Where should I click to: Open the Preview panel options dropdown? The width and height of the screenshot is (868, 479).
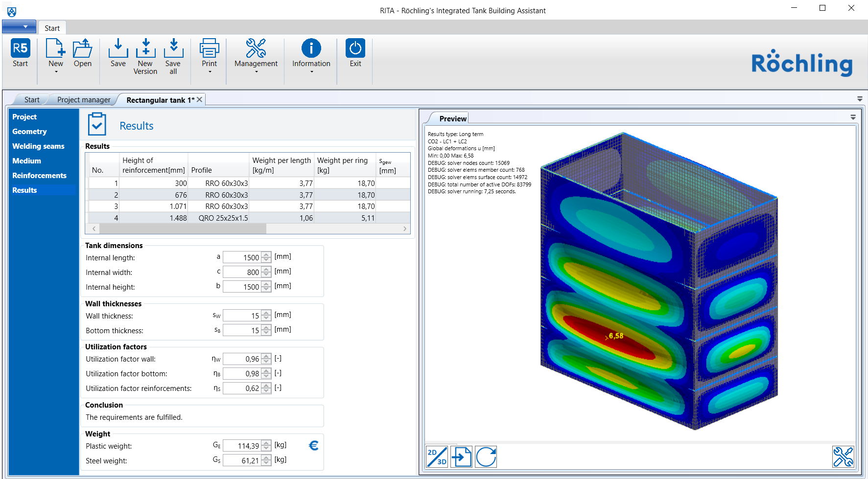853,117
